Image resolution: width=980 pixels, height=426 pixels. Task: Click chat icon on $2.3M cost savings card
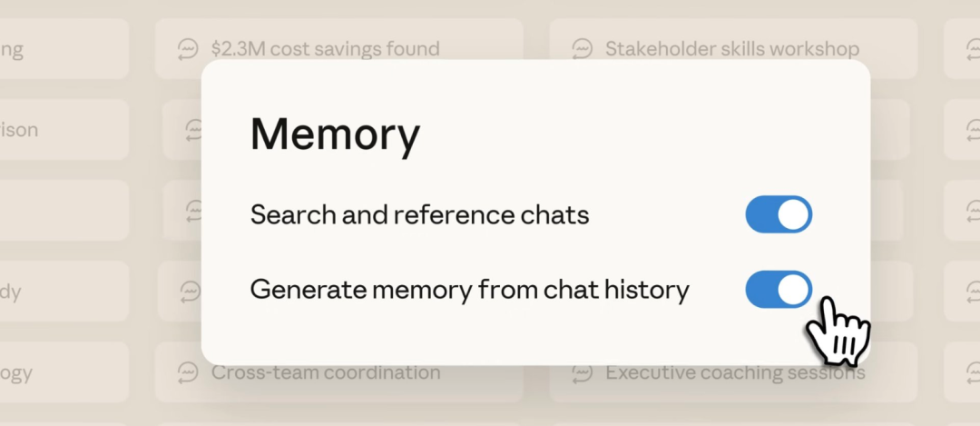point(189,48)
